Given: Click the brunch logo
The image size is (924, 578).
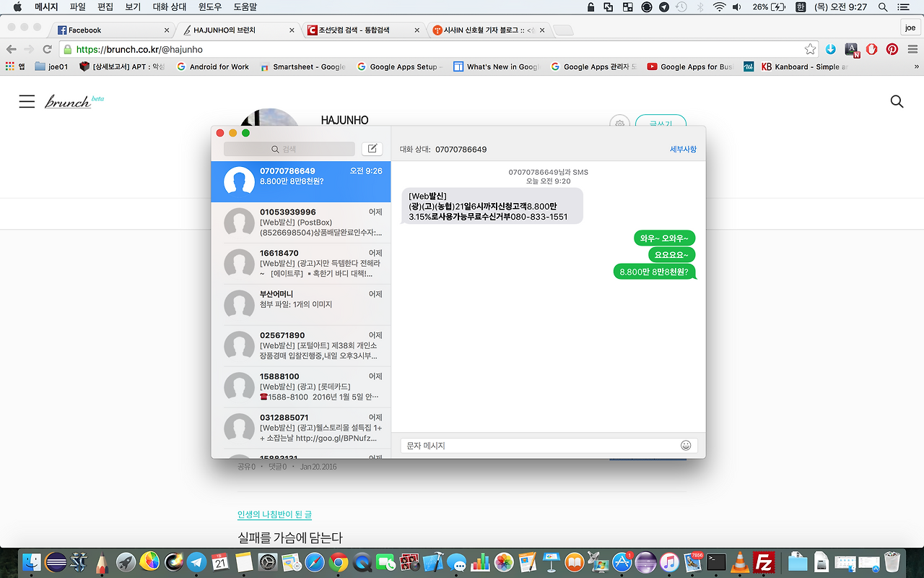Looking at the screenshot, I should click(x=74, y=101).
